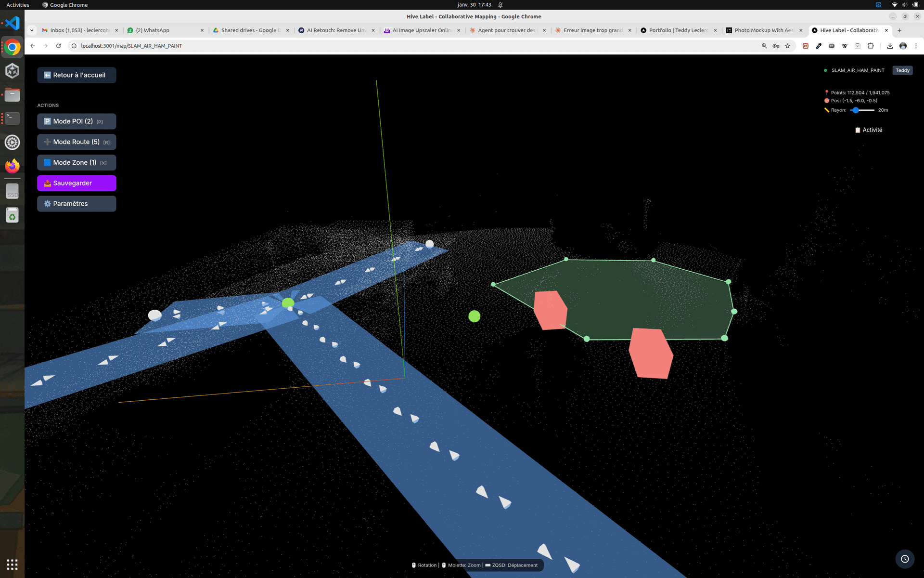Expand the Chrome tab search dropdown

(32, 30)
